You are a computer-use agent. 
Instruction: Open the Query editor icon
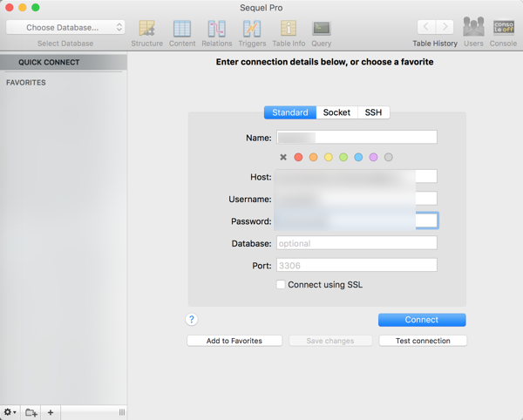[x=321, y=29]
